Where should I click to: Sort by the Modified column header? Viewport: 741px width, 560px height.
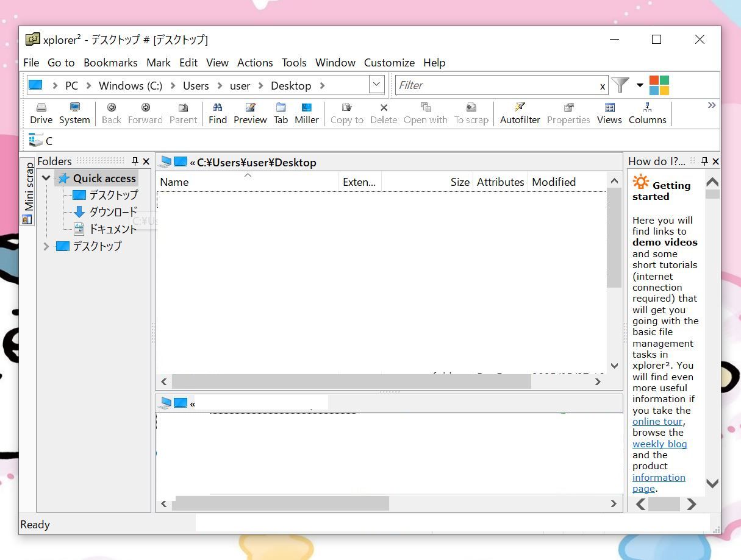click(567, 182)
